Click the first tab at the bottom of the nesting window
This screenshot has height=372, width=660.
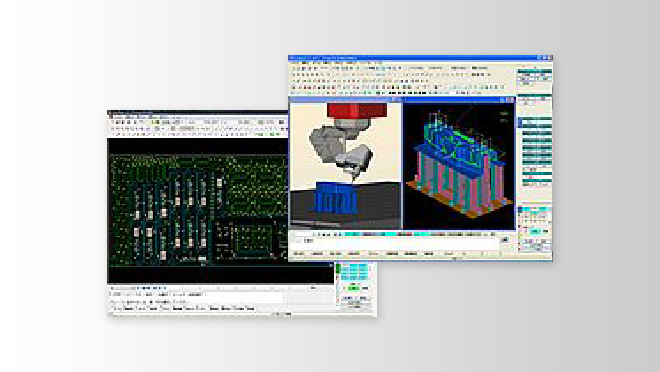coord(117,308)
